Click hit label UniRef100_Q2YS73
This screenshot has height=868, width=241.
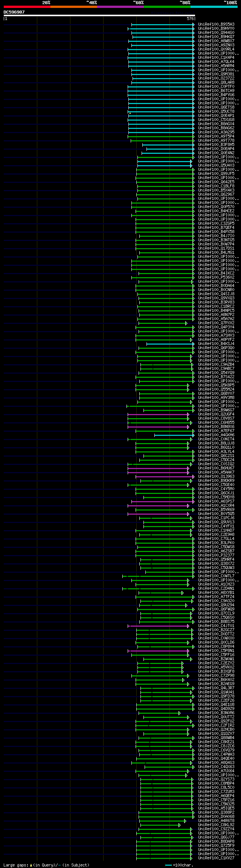tap(216, 779)
